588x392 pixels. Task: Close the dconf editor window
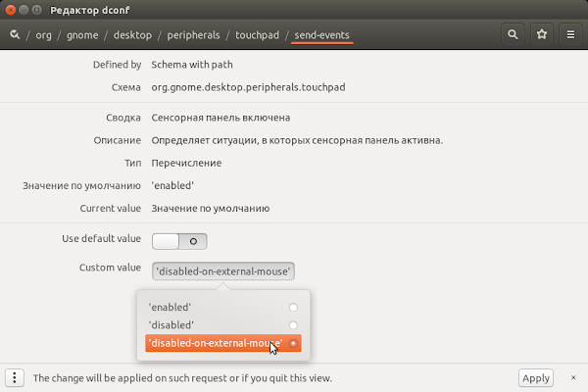point(11,10)
